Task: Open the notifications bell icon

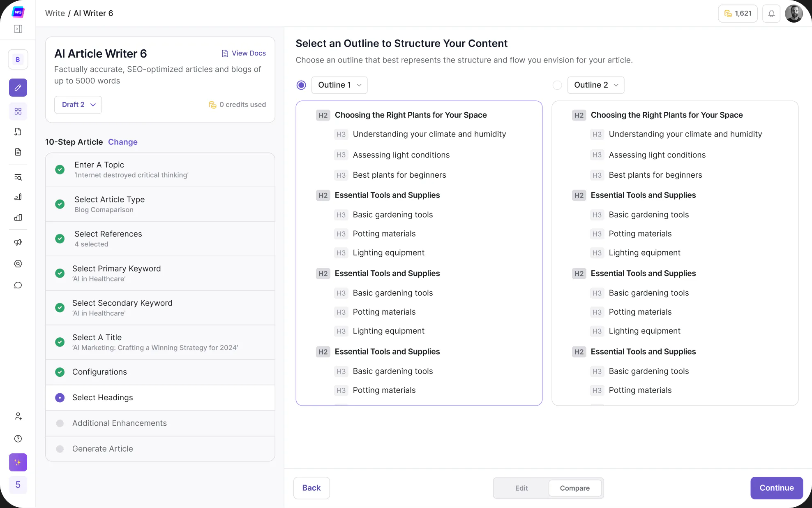Action: (771, 14)
